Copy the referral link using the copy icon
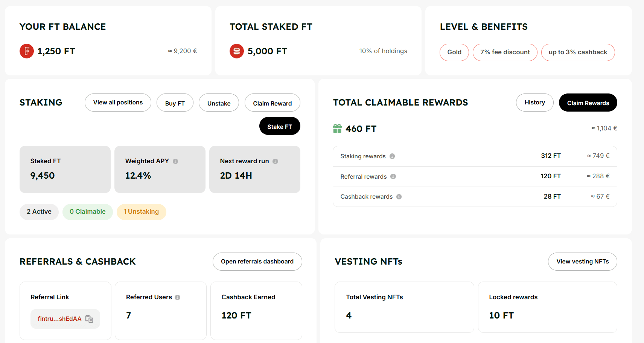 coord(90,319)
